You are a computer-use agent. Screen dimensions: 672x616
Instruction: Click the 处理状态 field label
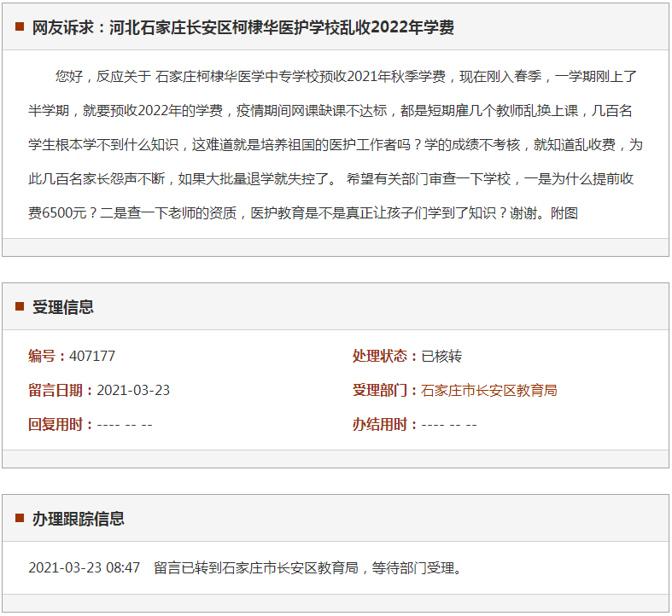coord(383,357)
